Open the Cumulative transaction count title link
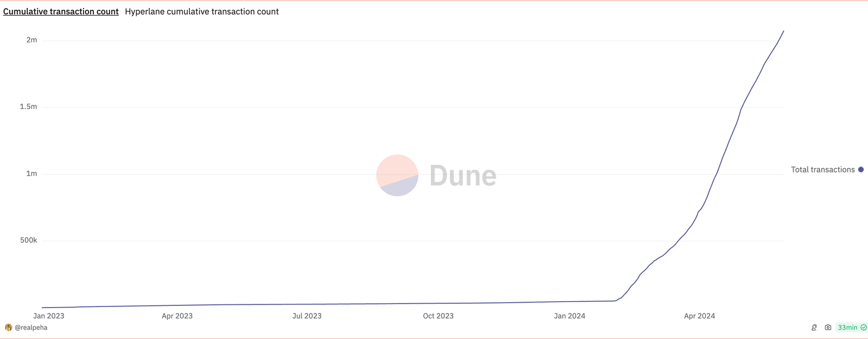Image resolution: width=868 pixels, height=339 pixels. pos(61,11)
